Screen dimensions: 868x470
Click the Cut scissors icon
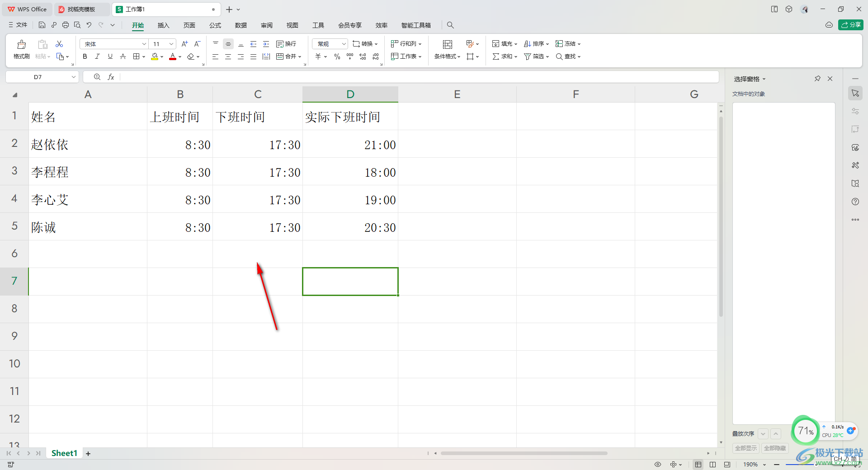coord(59,44)
